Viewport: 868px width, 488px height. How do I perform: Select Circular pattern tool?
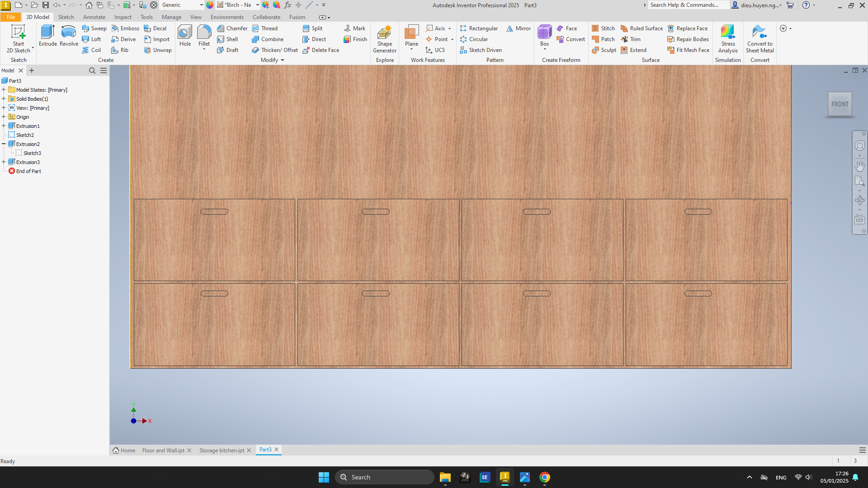click(x=474, y=39)
